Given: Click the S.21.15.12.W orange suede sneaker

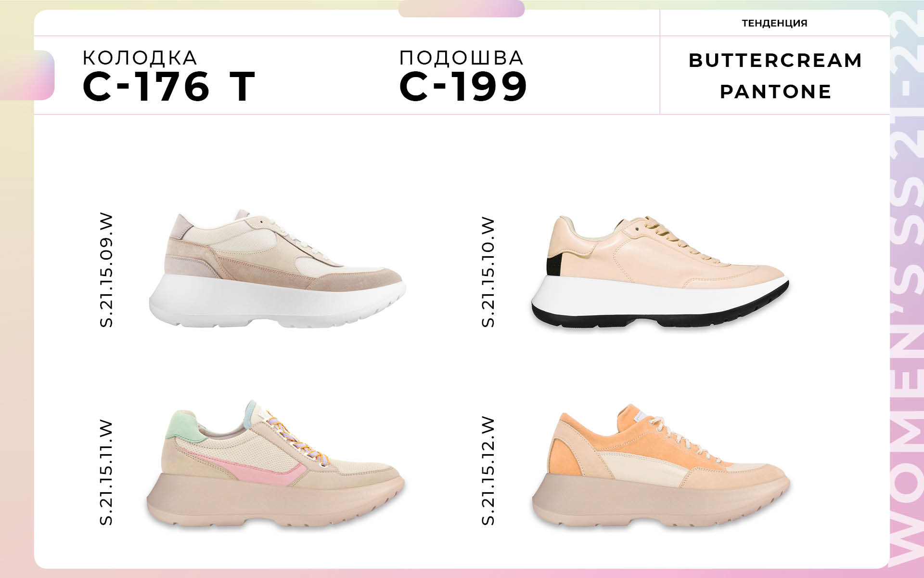Looking at the screenshot, I should coord(661,465).
